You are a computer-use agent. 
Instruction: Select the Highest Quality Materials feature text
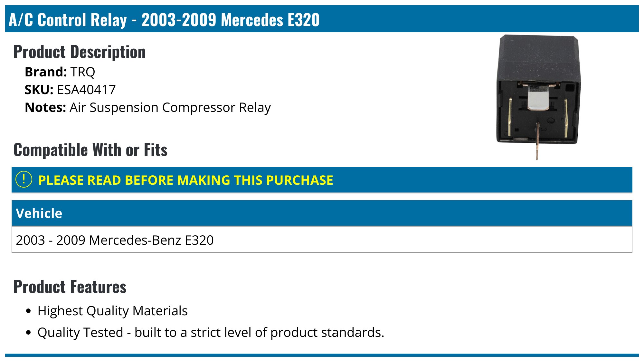[x=112, y=311]
